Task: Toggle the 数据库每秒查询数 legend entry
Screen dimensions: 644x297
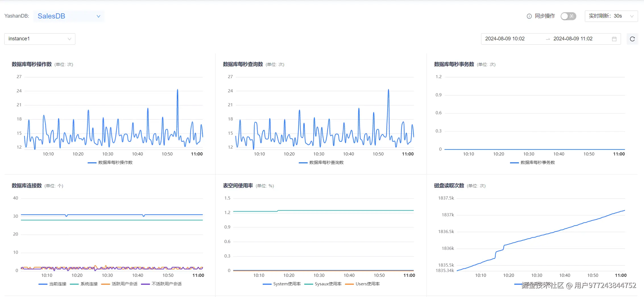Action: click(321, 163)
